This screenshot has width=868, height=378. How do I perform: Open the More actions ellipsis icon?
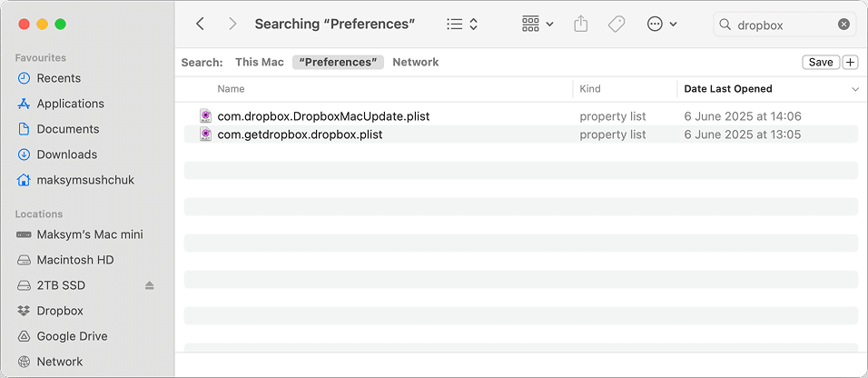point(655,24)
